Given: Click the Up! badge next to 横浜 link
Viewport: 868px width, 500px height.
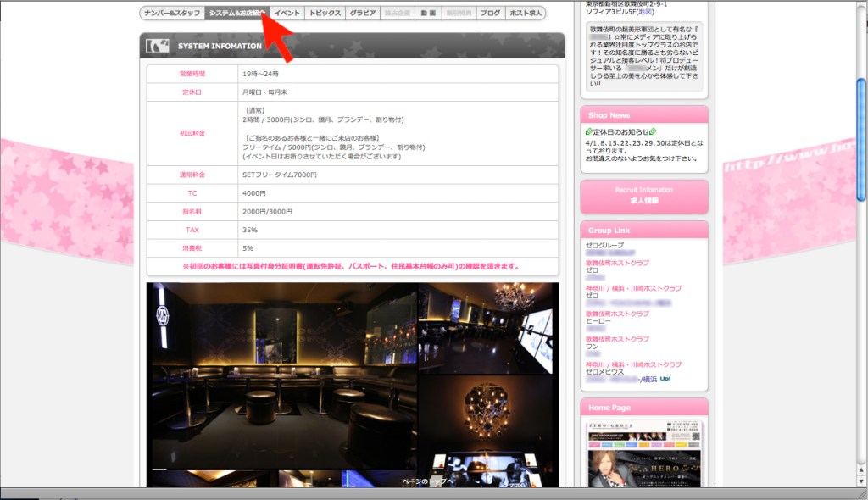Looking at the screenshot, I should [666, 380].
